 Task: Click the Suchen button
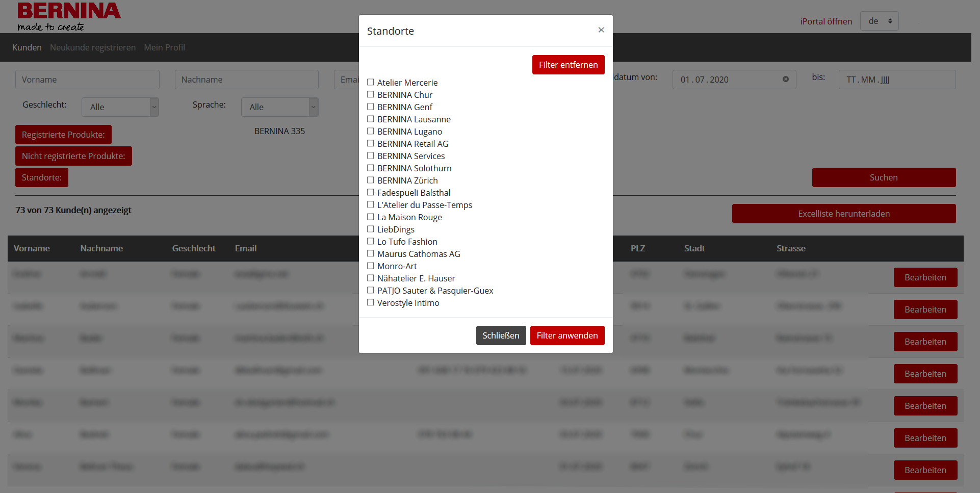pos(884,177)
